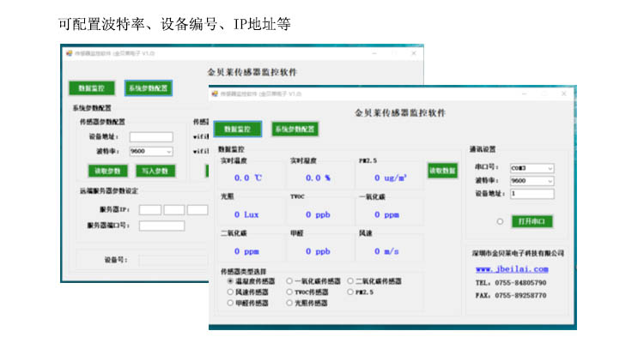Select the 一氧化碳传感器 sensor type

pyautogui.click(x=288, y=281)
